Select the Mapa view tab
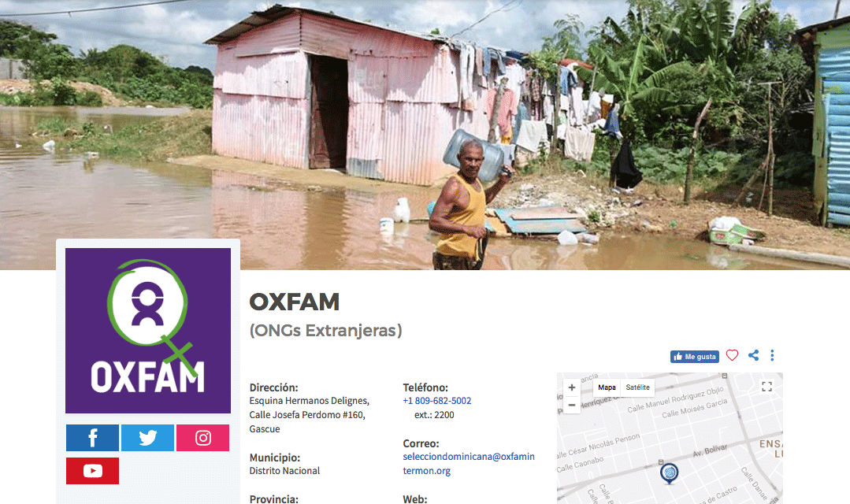Image resolution: width=850 pixels, height=504 pixels. coord(607,387)
